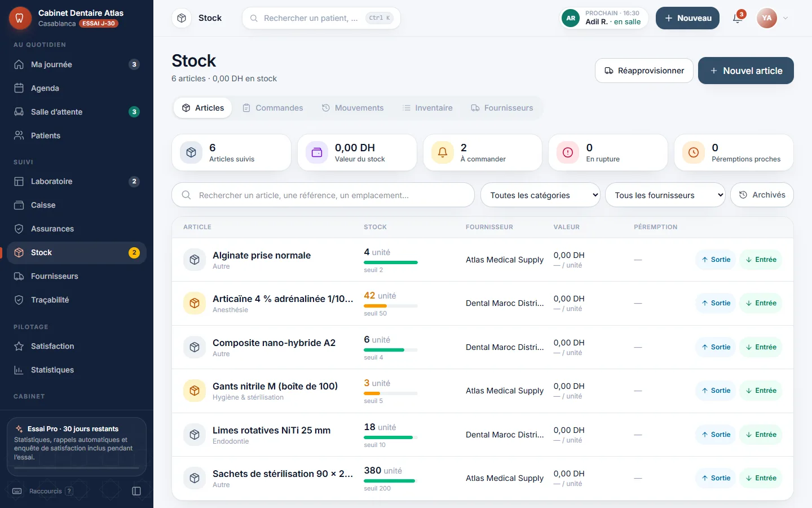The height and width of the screenshot is (508, 812).
Task: Click the Alginate prise normale article icon
Action: (x=195, y=260)
